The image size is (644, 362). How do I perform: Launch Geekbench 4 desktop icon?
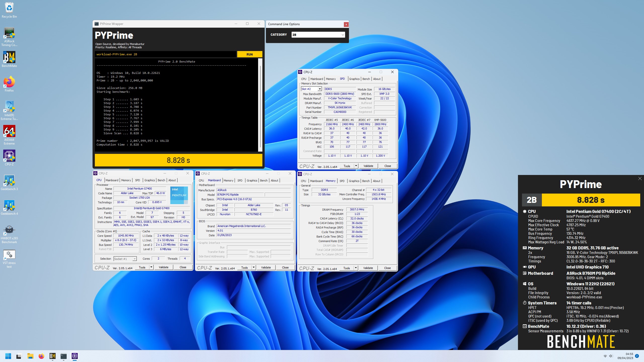9,207
